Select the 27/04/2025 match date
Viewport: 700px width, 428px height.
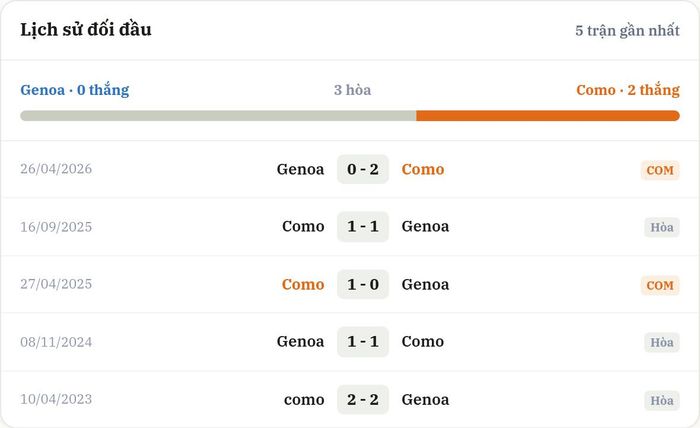[x=56, y=284]
